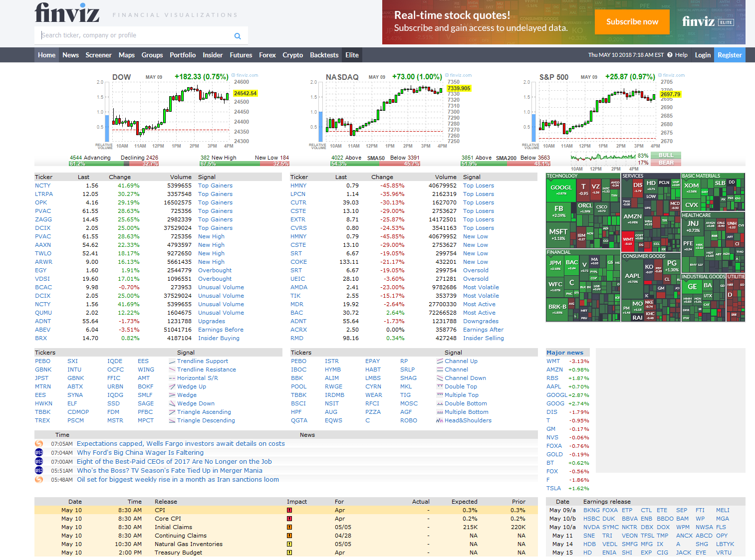The height and width of the screenshot is (560, 755).
Task: Open the Help question mark icon
Action: (x=670, y=55)
